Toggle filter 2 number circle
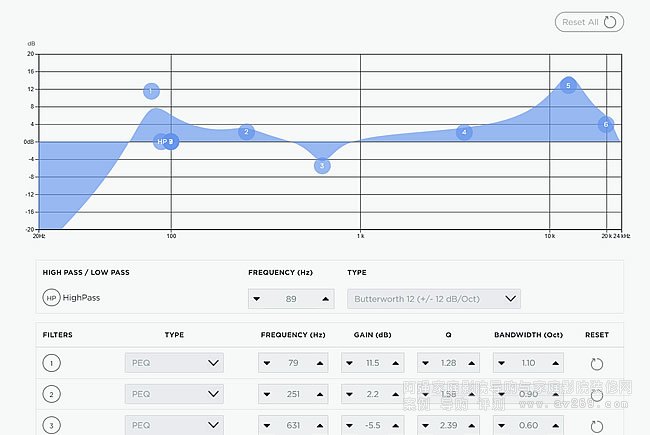The height and width of the screenshot is (435, 650). click(x=50, y=395)
